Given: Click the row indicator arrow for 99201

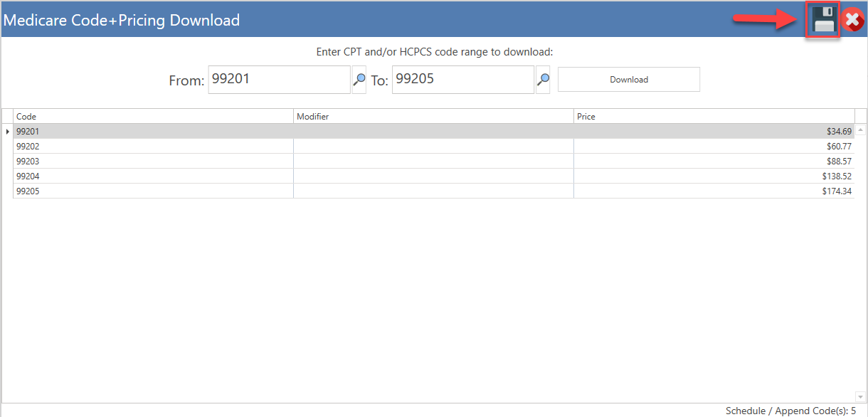Looking at the screenshot, I should click(8, 132).
